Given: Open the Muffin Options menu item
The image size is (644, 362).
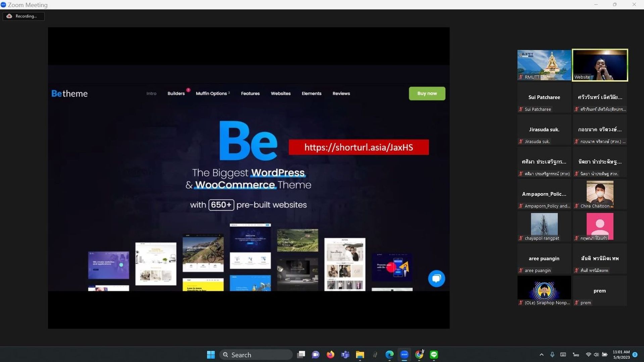Looking at the screenshot, I should click(x=211, y=93).
